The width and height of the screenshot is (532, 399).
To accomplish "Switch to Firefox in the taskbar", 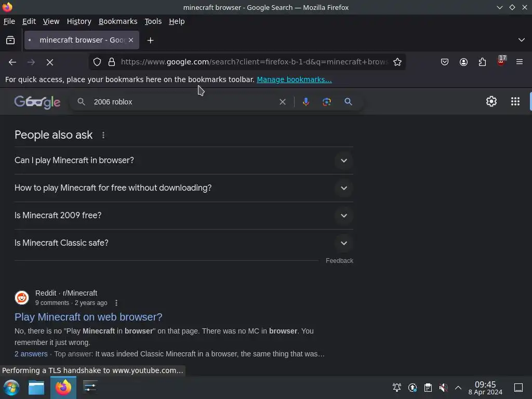I will [63, 388].
